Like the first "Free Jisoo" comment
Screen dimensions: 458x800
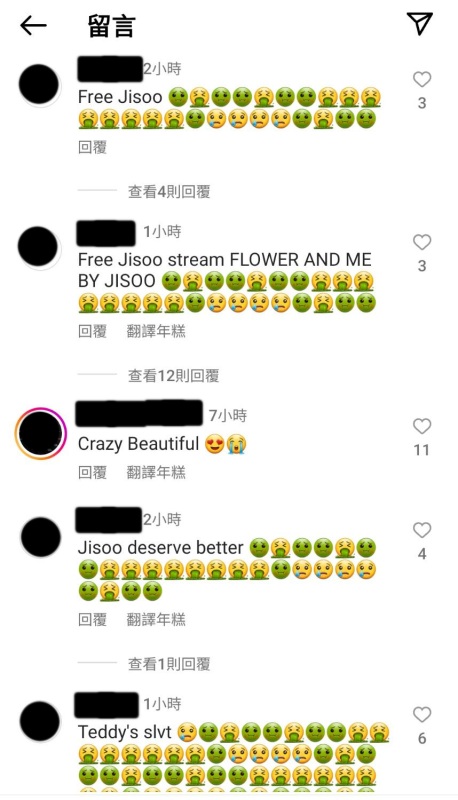[x=422, y=79]
